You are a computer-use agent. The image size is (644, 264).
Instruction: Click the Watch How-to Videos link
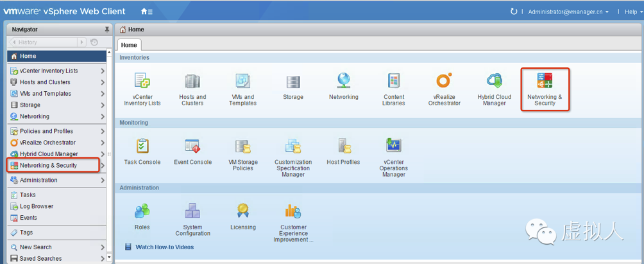165,247
